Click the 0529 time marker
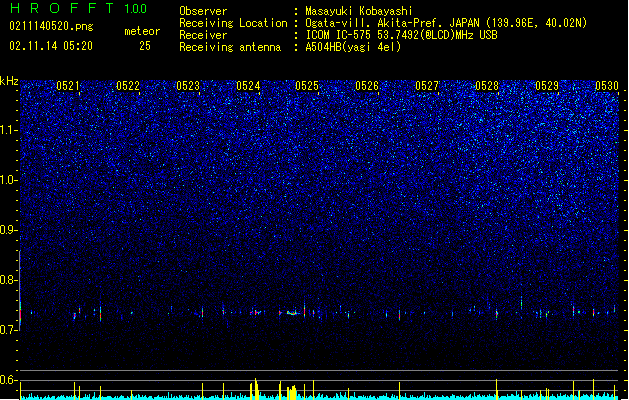This screenshot has height=400, width=629. (547, 86)
